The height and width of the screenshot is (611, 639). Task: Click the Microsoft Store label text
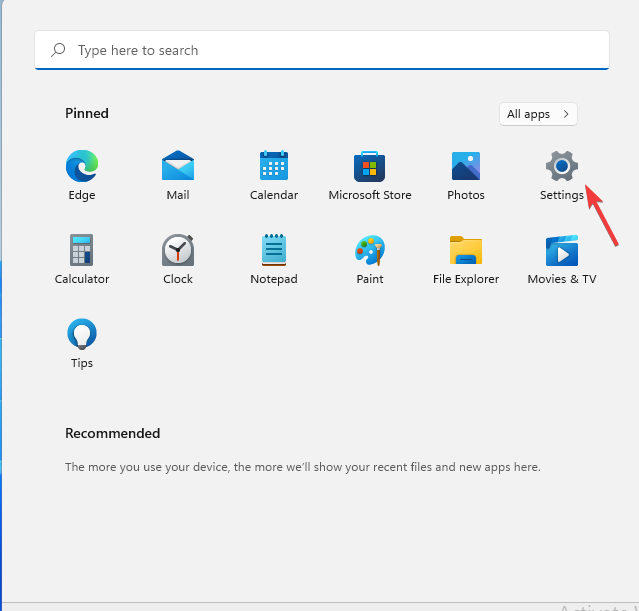370,195
